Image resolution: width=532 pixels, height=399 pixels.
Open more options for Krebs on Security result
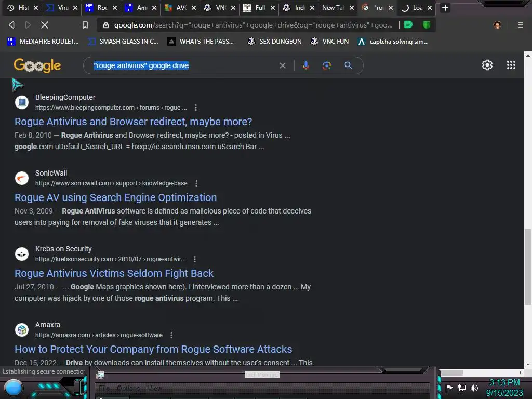coord(195,259)
